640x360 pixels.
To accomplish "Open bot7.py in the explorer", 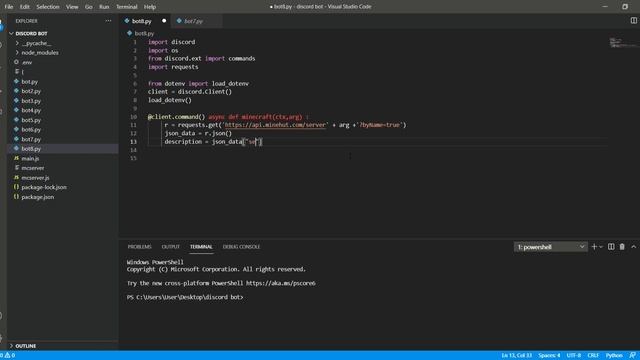I will [x=31, y=139].
